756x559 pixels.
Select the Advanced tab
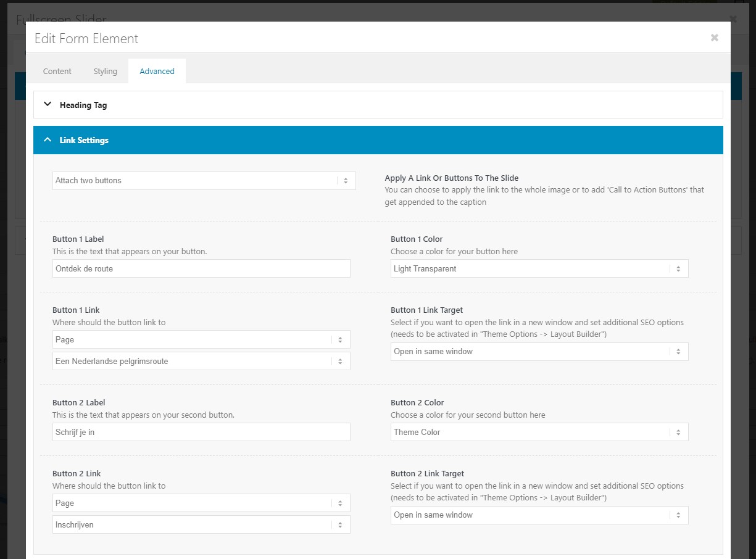point(157,71)
